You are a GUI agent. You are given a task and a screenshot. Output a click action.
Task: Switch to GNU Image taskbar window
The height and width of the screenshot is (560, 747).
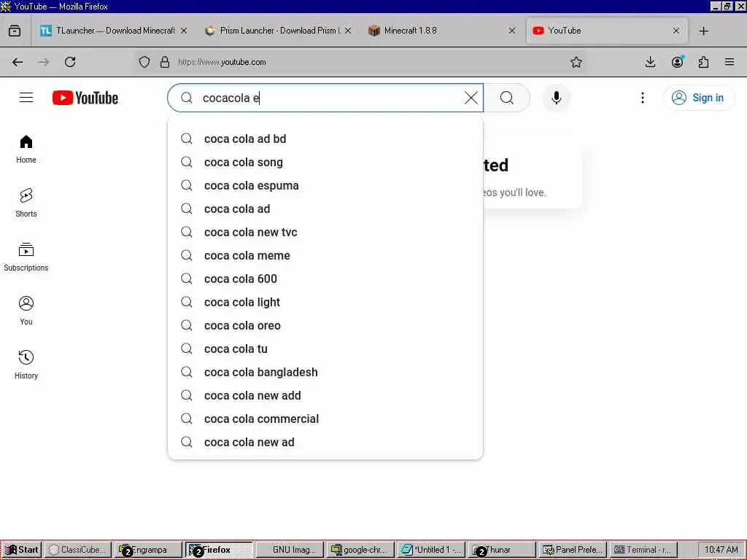click(x=289, y=550)
